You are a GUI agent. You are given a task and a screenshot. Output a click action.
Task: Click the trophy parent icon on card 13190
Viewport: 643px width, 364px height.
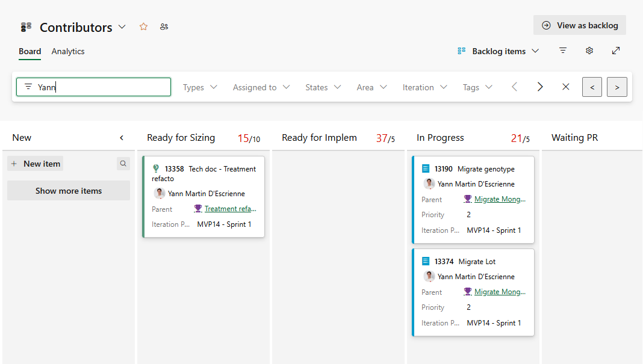468,199
